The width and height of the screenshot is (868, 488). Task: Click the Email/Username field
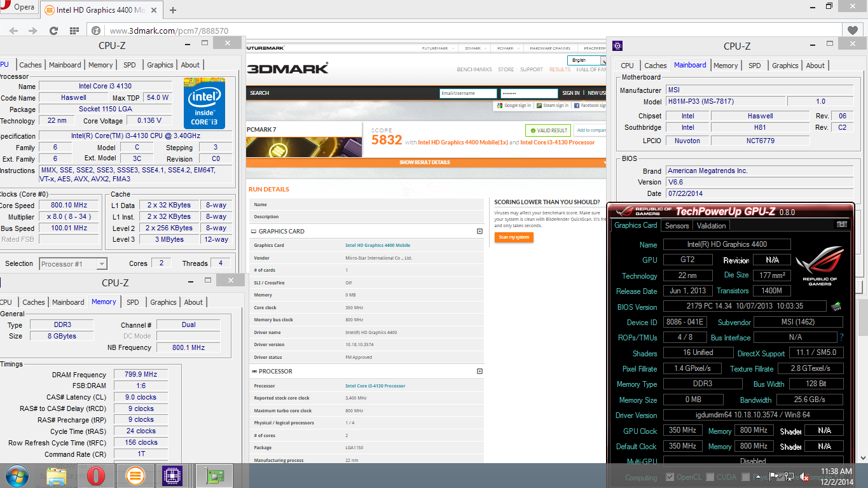coord(468,93)
